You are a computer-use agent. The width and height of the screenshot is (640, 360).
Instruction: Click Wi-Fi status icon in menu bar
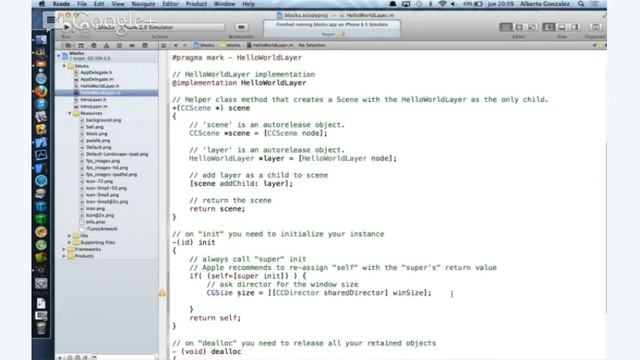coord(442,4)
